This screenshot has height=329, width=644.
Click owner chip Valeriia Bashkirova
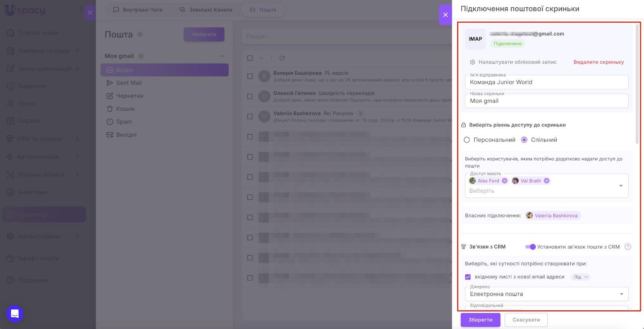553,216
